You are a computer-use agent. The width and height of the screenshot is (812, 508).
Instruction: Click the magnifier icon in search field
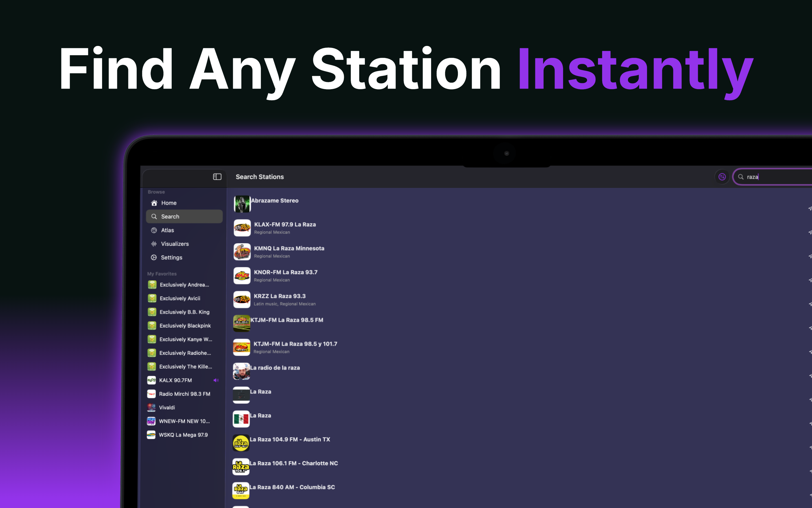point(741,177)
